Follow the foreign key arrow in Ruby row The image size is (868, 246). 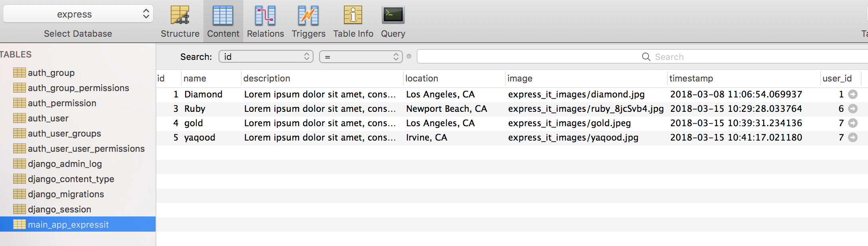point(852,109)
